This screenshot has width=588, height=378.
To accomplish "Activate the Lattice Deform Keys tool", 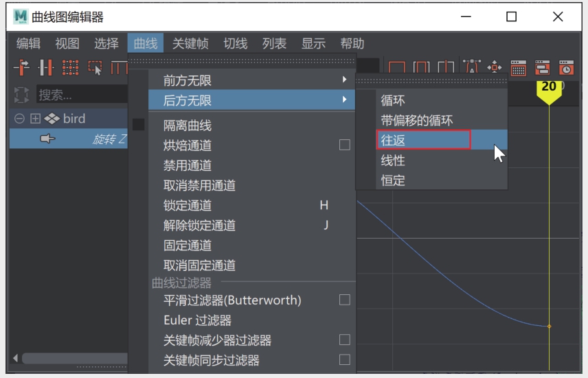I will [70, 67].
